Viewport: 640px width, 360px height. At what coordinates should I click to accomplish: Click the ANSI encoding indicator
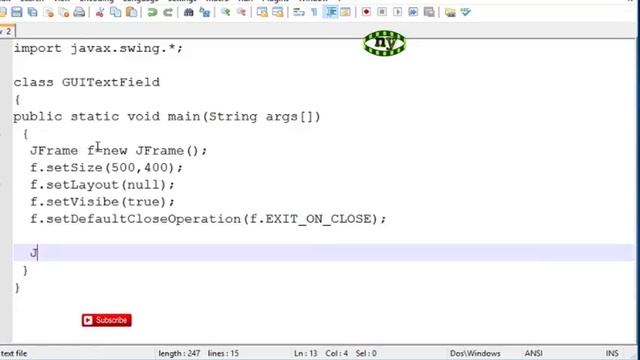click(x=533, y=353)
